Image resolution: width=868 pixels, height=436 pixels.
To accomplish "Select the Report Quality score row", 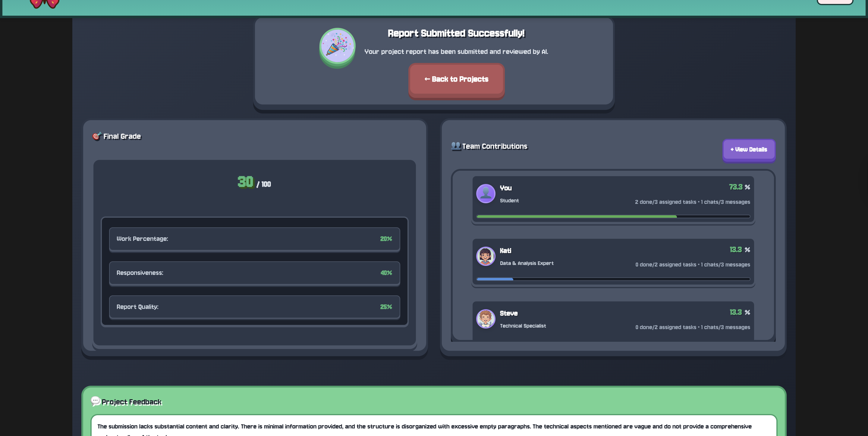I will [x=254, y=307].
